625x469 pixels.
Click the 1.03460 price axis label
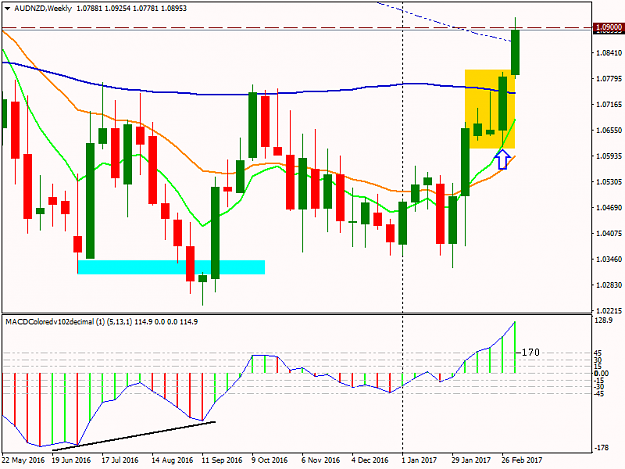coord(609,259)
